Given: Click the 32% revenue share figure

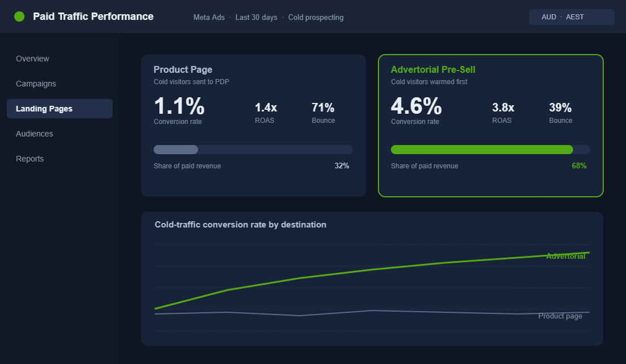Looking at the screenshot, I should click(x=342, y=166).
